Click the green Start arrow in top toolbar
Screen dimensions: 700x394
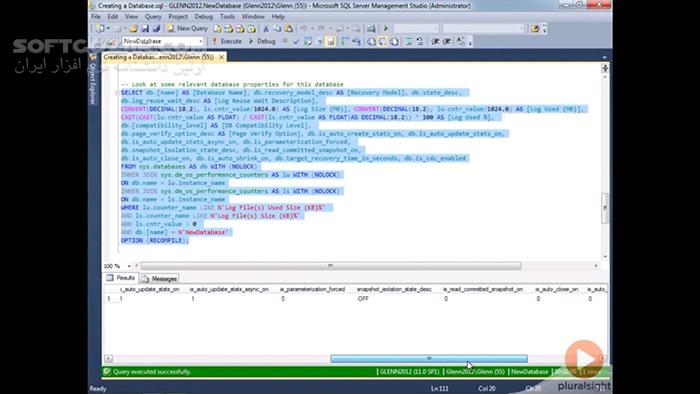click(x=386, y=29)
